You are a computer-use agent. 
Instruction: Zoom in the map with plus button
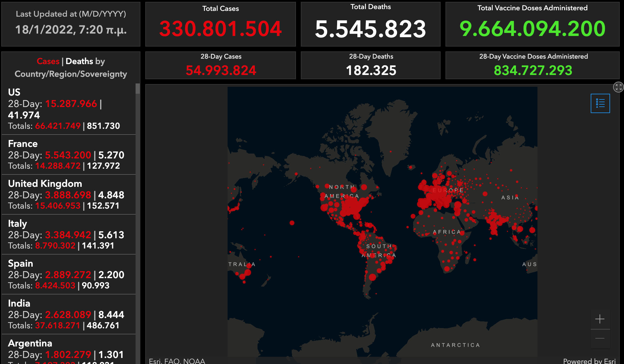600,319
